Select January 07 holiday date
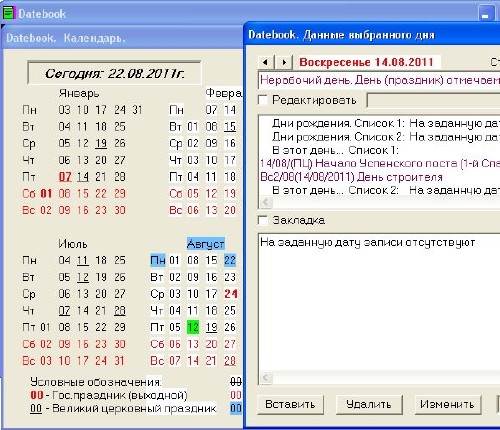The width and height of the screenshot is (500, 430). coord(65,177)
